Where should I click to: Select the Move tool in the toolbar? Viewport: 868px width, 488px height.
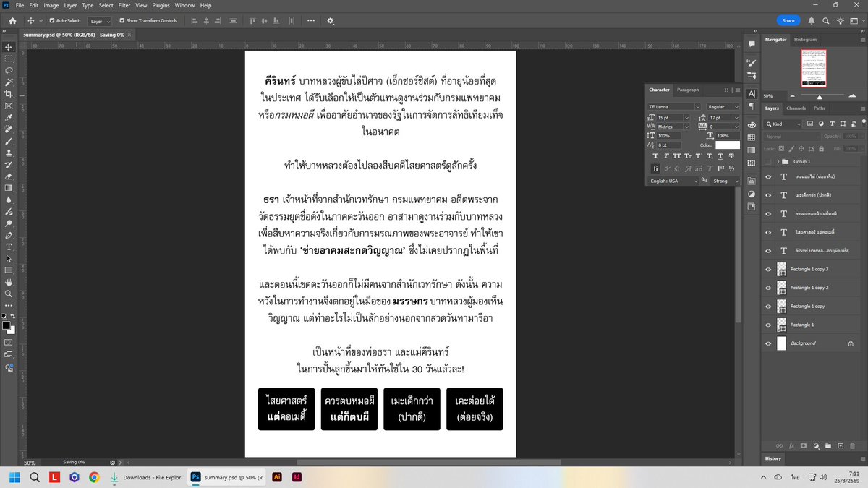click(x=9, y=48)
